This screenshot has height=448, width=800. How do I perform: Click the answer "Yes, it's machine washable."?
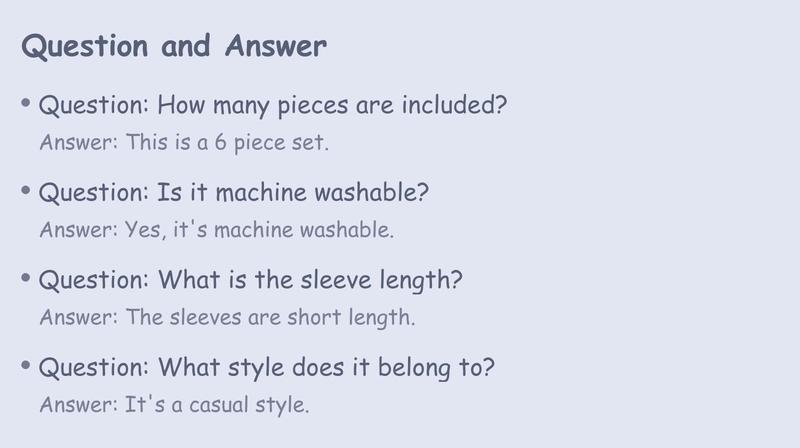(x=259, y=230)
